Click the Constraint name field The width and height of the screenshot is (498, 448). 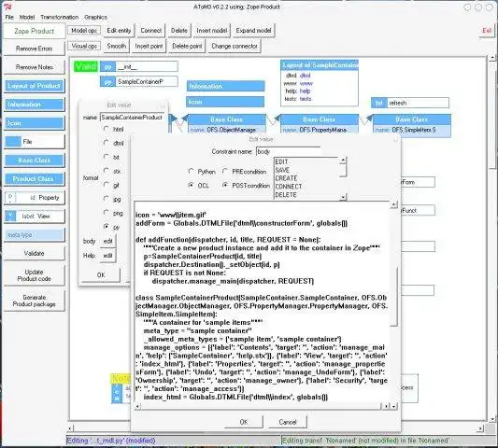tap(288, 151)
